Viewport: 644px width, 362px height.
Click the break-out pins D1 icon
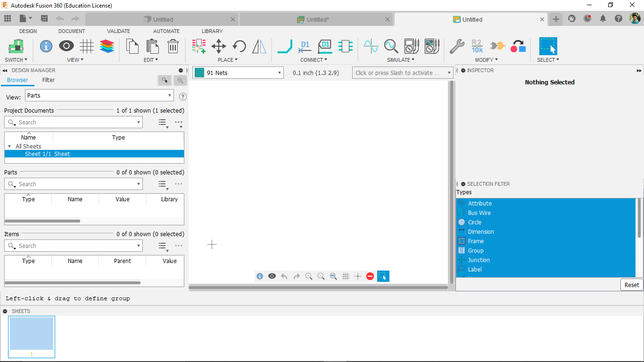click(x=305, y=46)
